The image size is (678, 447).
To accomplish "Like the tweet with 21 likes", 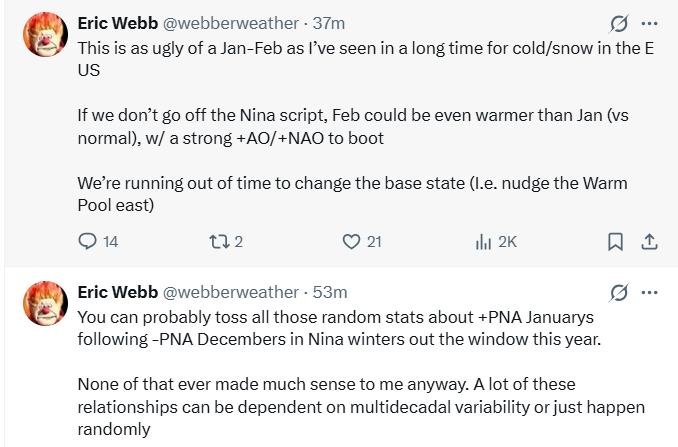I will pos(351,241).
